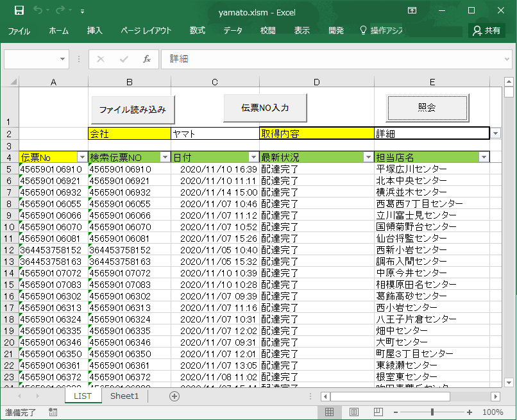Click next sheet navigation arrow
The image size is (517, 420).
pyautogui.click(x=37, y=396)
